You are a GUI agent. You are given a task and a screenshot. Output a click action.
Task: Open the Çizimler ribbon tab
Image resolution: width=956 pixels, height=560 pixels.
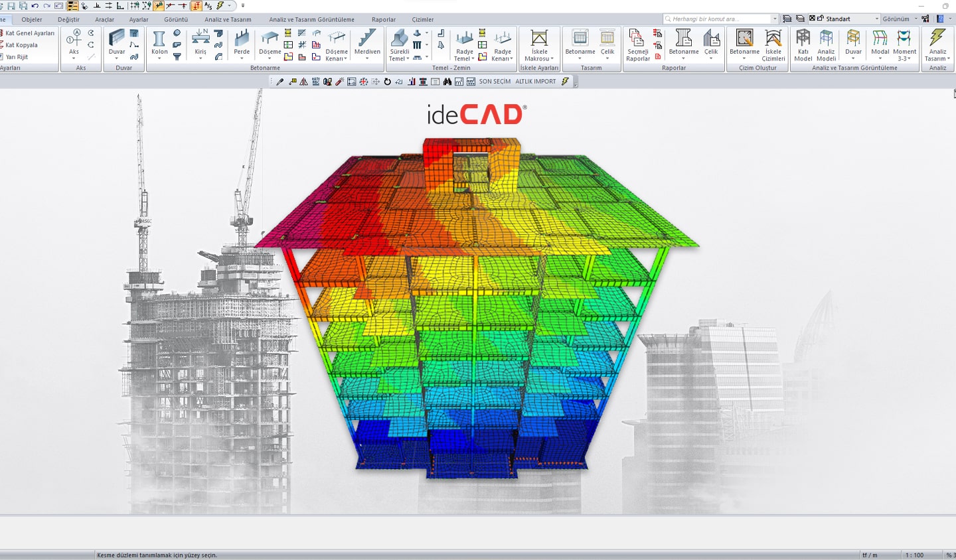[423, 19]
